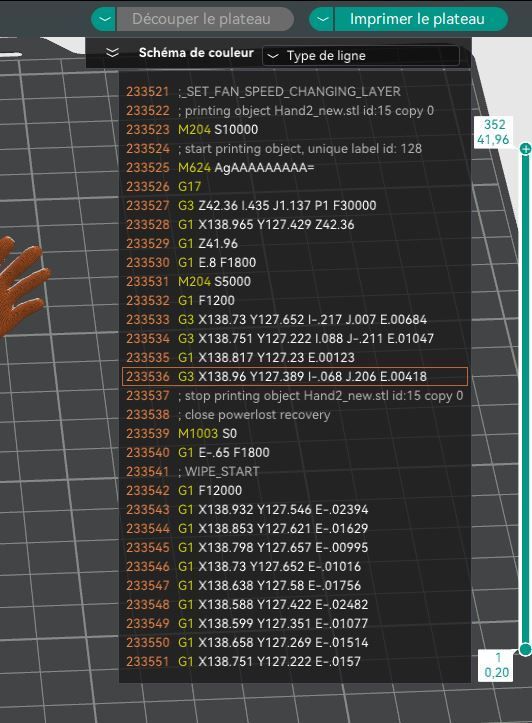Select the M1003 S0 line
Viewport: 532px width, 723px height.
(295, 433)
